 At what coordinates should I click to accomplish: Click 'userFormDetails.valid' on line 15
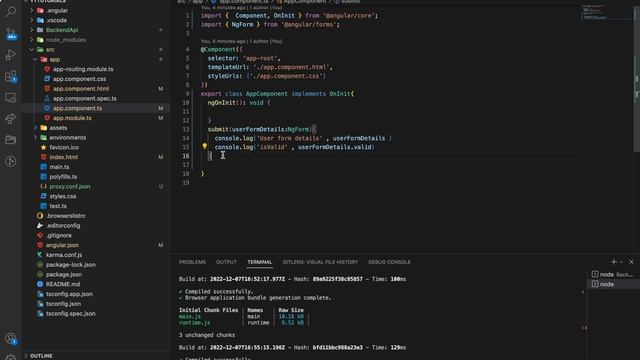[335, 147]
